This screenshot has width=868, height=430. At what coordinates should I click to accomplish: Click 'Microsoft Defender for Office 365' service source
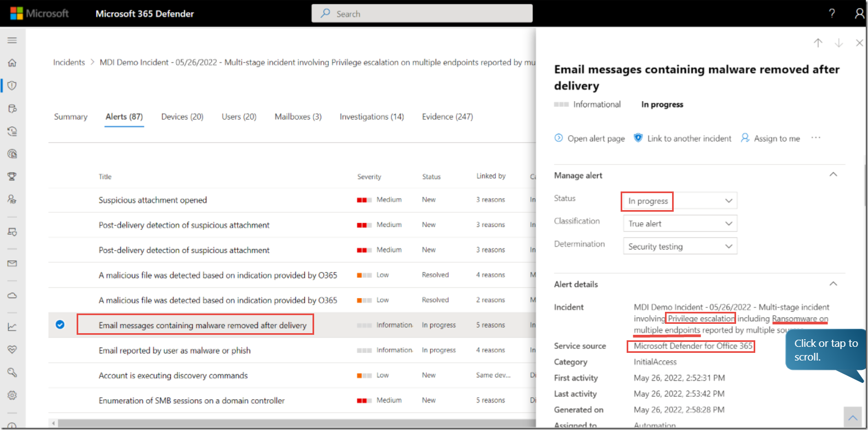693,346
